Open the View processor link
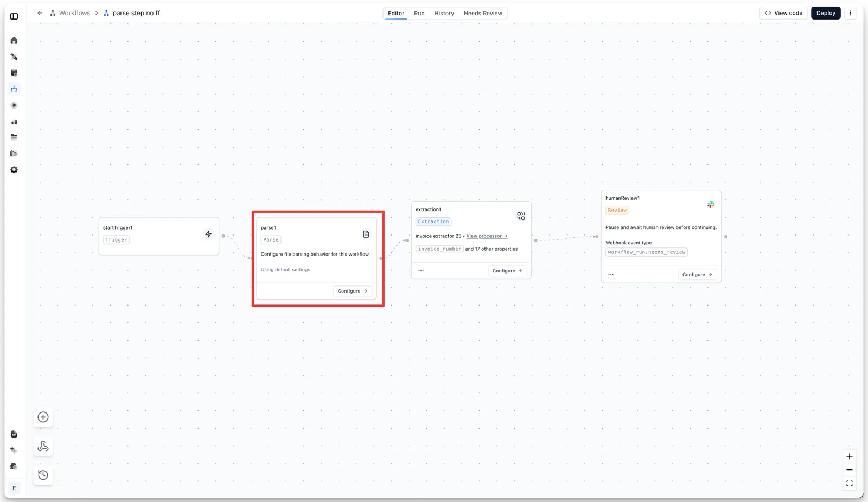The image size is (868, 502). (487, 236)
